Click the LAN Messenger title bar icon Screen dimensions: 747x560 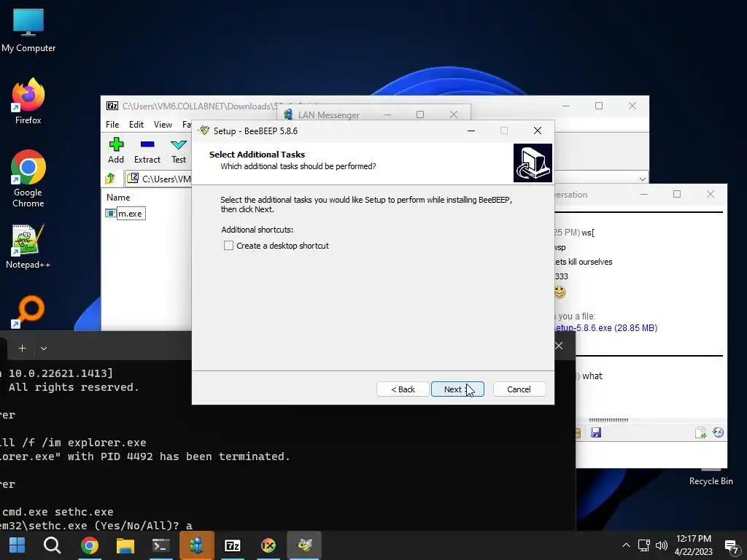(x=288, y=114)
